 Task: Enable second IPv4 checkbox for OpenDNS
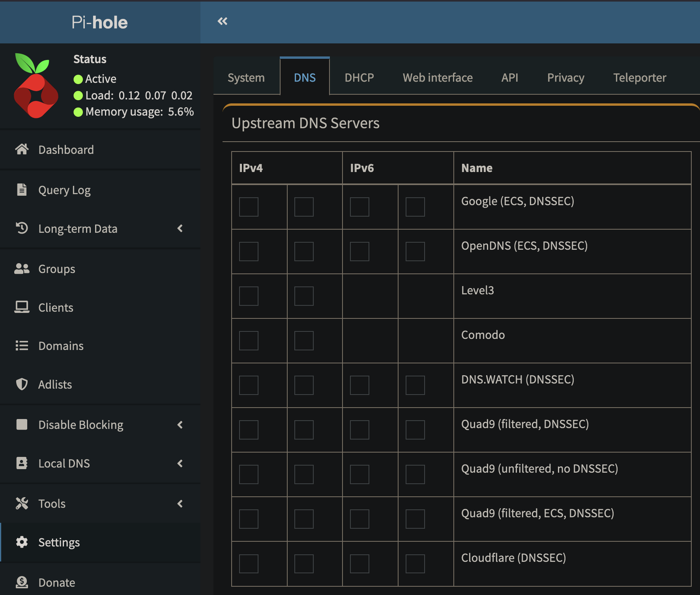[x=304, y=251]
